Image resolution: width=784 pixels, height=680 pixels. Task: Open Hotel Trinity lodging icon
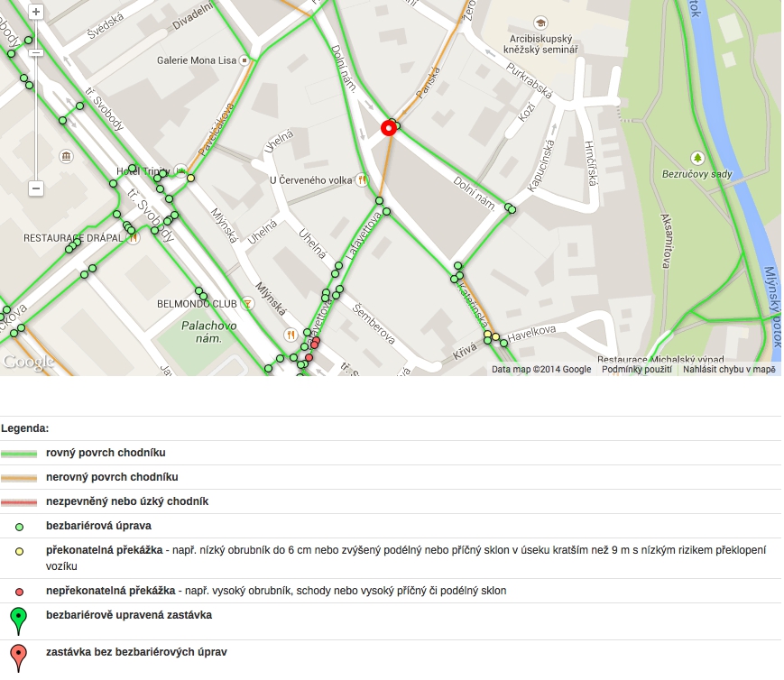[181, 170]
